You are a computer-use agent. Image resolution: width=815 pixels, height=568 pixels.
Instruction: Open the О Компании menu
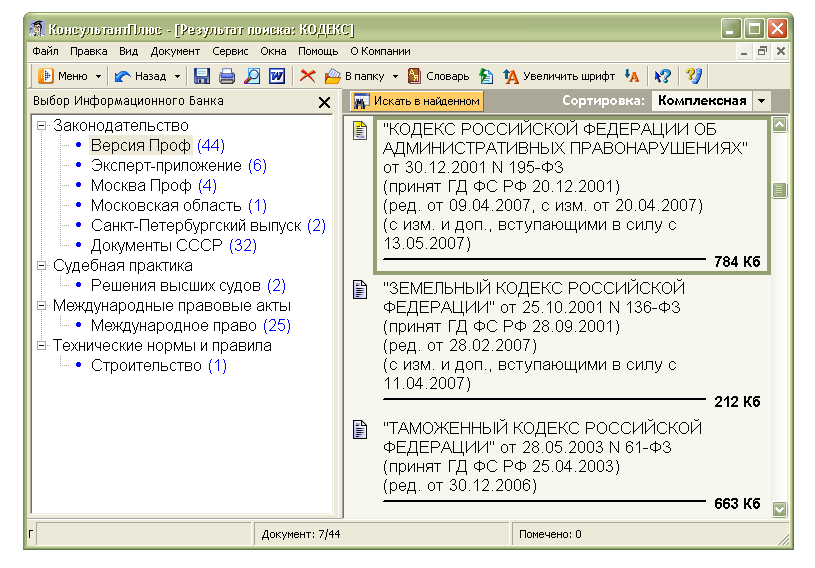point(380,51)
